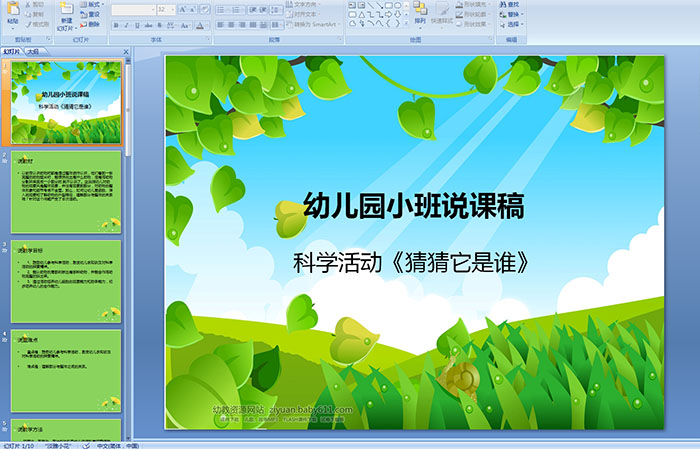Open the font size dropdown
The height and width of the screenshot is (449, 700).
(x=172, y=9)
